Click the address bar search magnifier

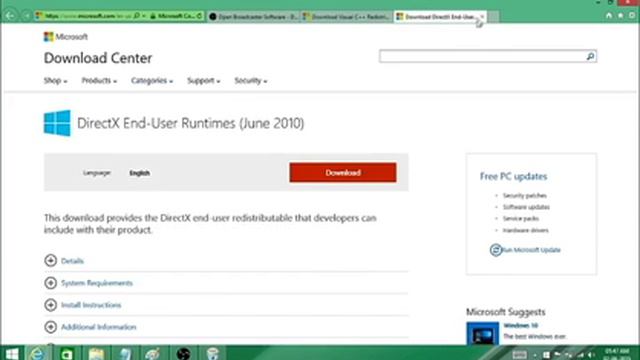[137, 16]
